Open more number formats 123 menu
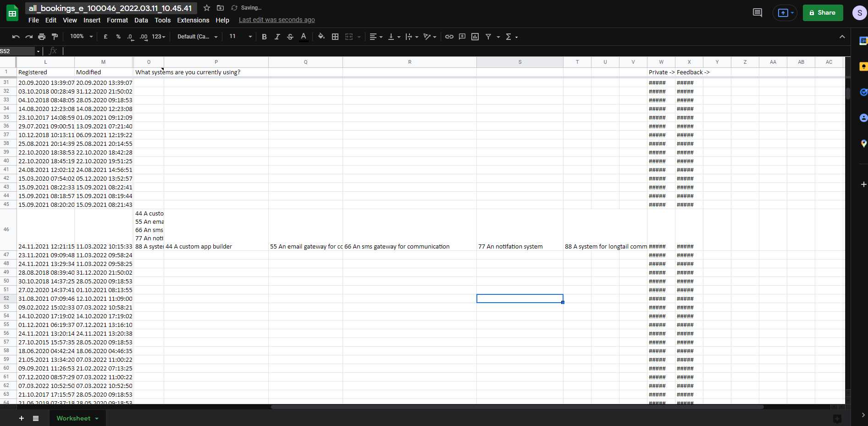Image resolution: width=868 pixels, height=426 pixels. (159, 37)
